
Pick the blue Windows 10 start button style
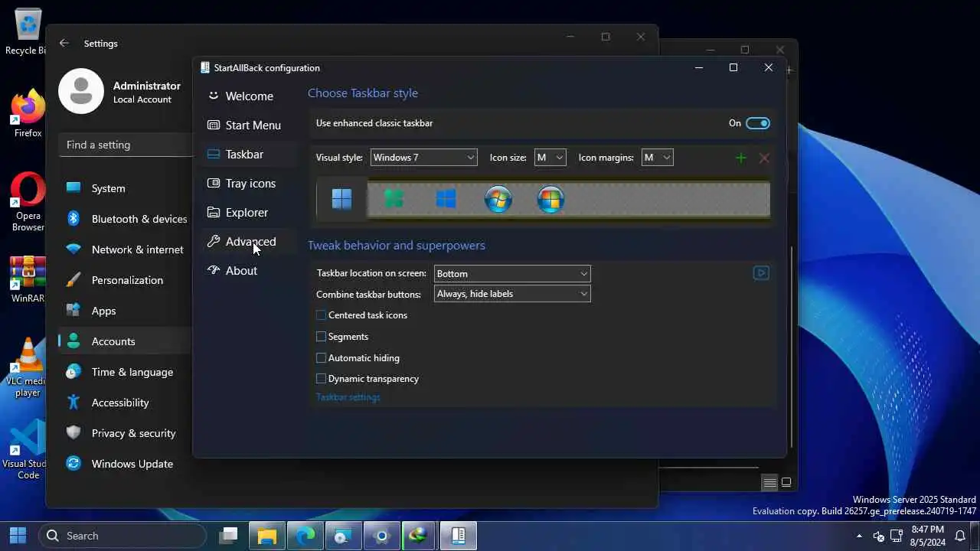pyautogui.click(x=446, y=199)
